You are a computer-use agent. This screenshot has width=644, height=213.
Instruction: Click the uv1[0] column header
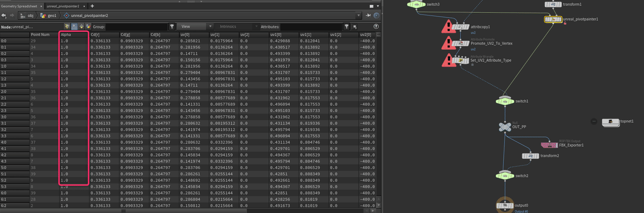[x=284, y=34]
